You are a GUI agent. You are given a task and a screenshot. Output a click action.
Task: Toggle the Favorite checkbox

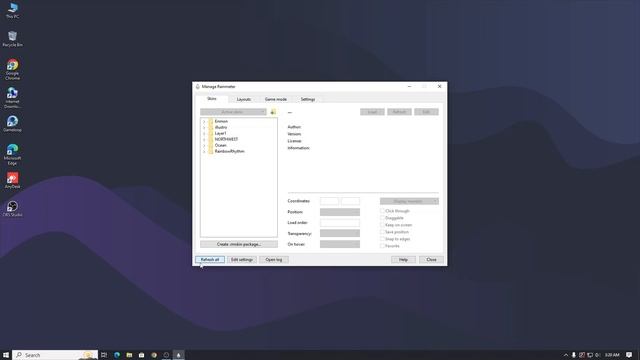click(382, 246)
